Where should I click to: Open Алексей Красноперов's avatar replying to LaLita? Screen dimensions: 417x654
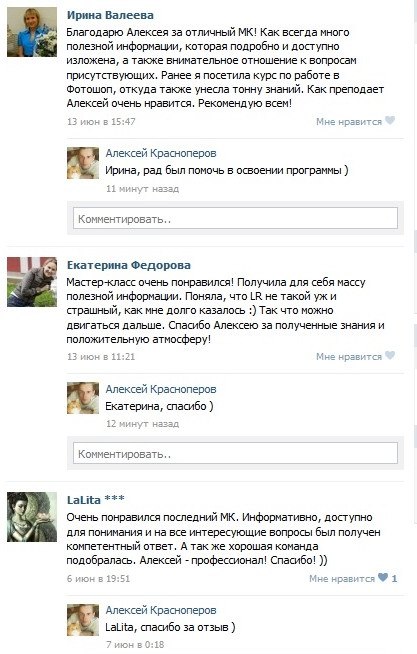pyautogui.click(x=83, y=620)
